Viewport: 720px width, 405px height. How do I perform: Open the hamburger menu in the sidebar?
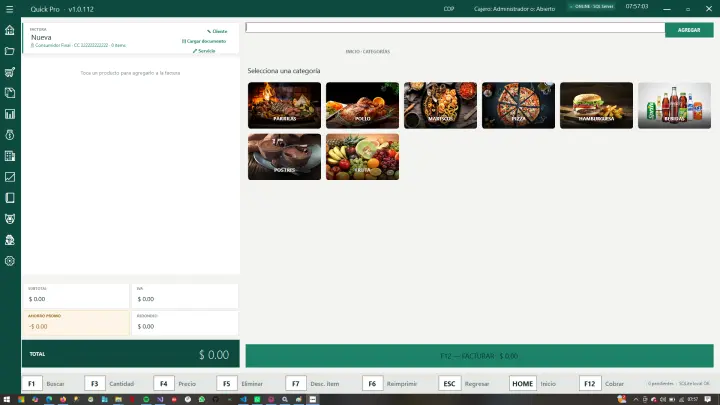pyautogui.click(x=10, y=9)
